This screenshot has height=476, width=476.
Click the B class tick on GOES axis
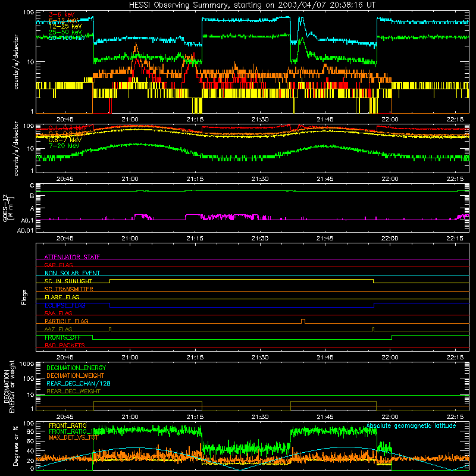click(32, 196)
